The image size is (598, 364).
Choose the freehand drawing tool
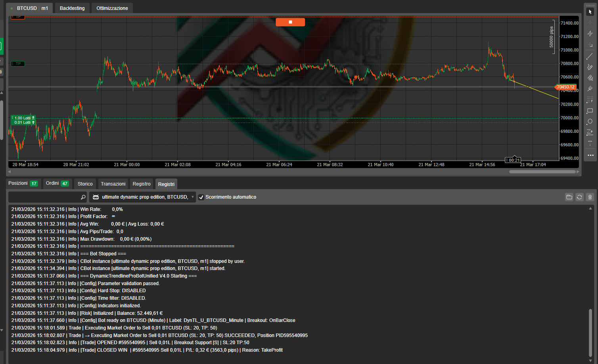pos(590,67)
